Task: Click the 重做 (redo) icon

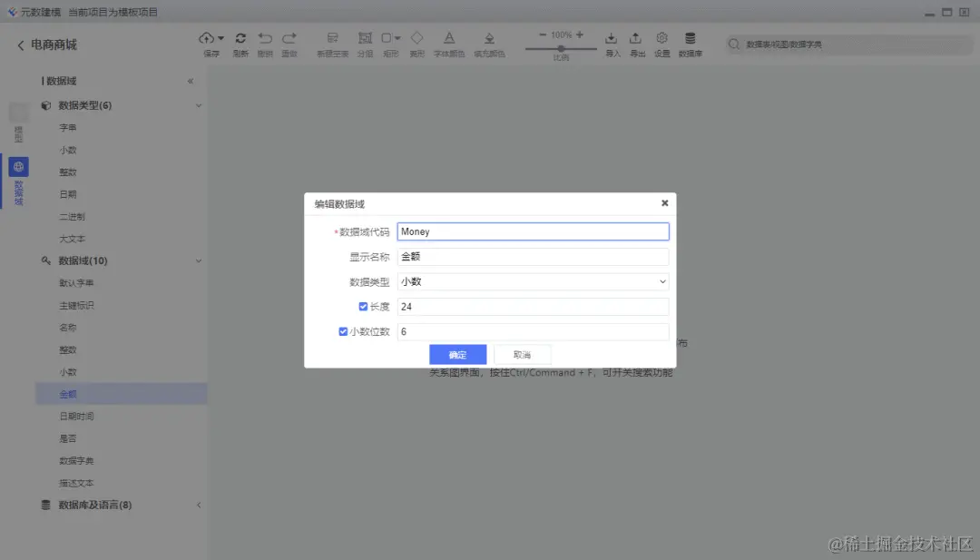Action: coord(289,38)
